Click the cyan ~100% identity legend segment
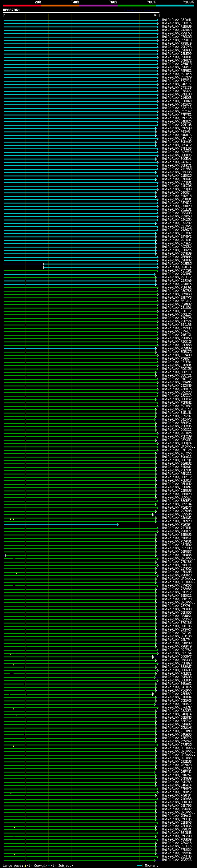The image size is (197, 868). [175, 6]
